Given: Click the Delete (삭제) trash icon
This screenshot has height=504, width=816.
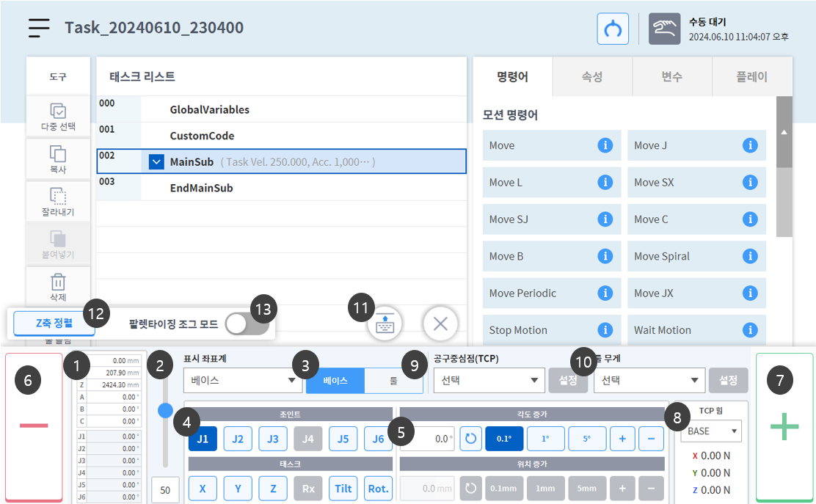Looking at the screenshot, I should tap(58, 282).
